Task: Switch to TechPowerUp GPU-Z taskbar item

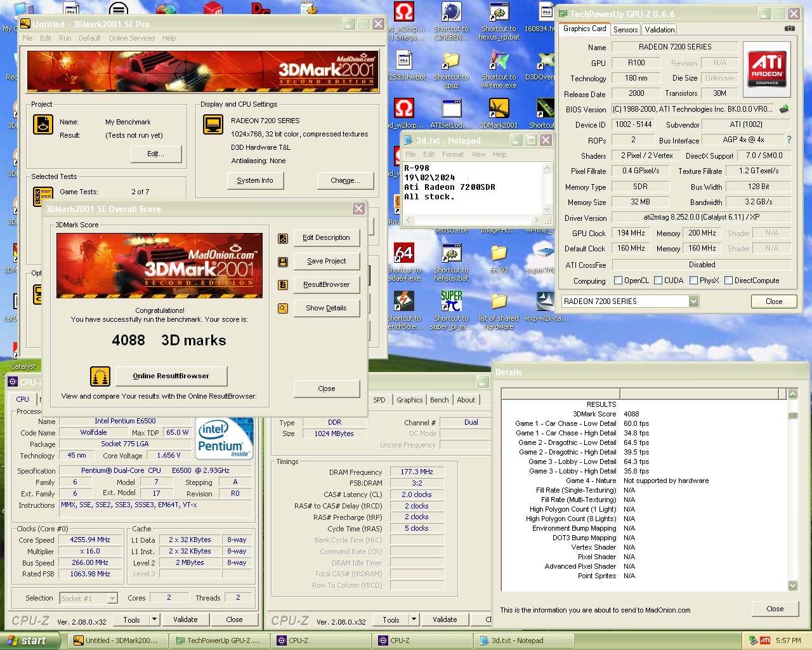Action: [218, 640]
